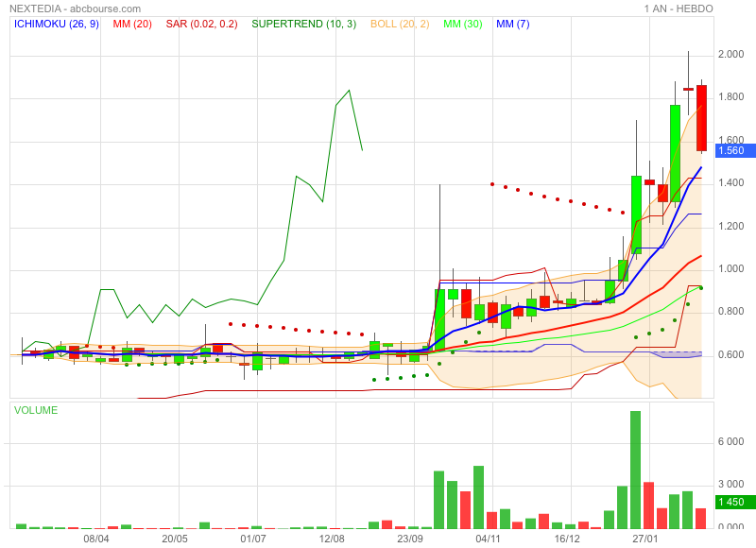This screenshot has width=756, height=548.
Task: Click the 1.800 price axis value
Action: click(x=730, y=97)
